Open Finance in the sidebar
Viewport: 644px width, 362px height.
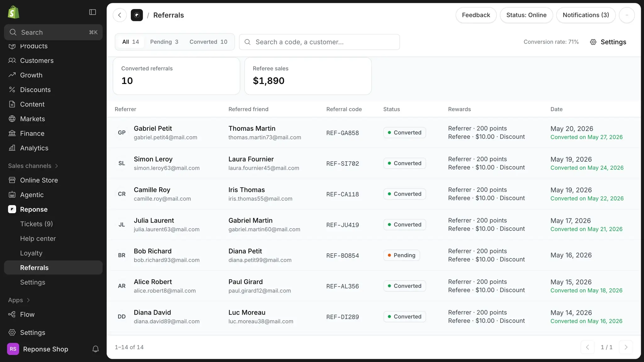point(53,134)
